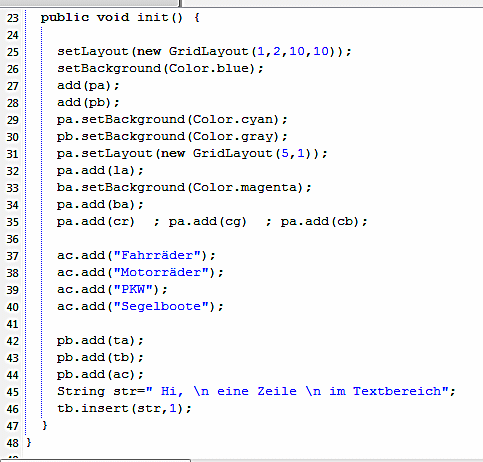Click the closing brace on line 47
The width and height of the screenshot is (483, 462).
coord(45,426)
